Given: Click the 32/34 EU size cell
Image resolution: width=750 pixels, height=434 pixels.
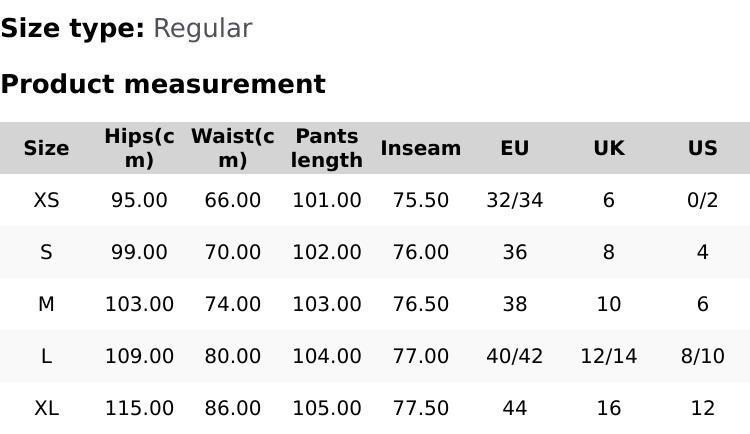Looking at the screenshot, I should point(515,201).
